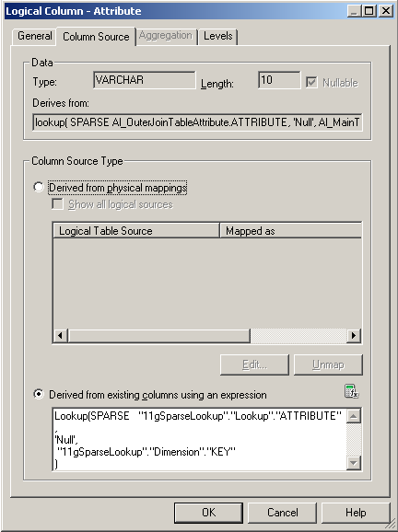This screenshot has height=532, width=398.
Task: Click inside the Lookup expression text area
Action: point(200,439)
